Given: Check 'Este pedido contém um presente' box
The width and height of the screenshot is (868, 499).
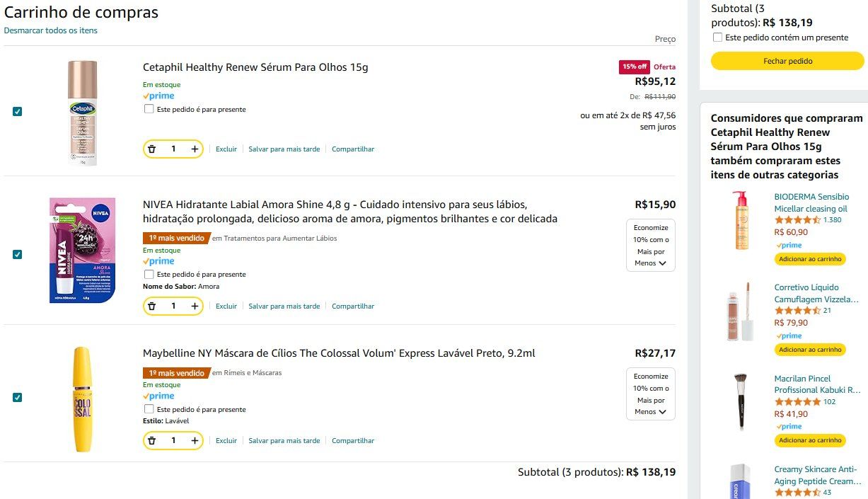Looking at the screenshot, I should [x=717, y=38].
